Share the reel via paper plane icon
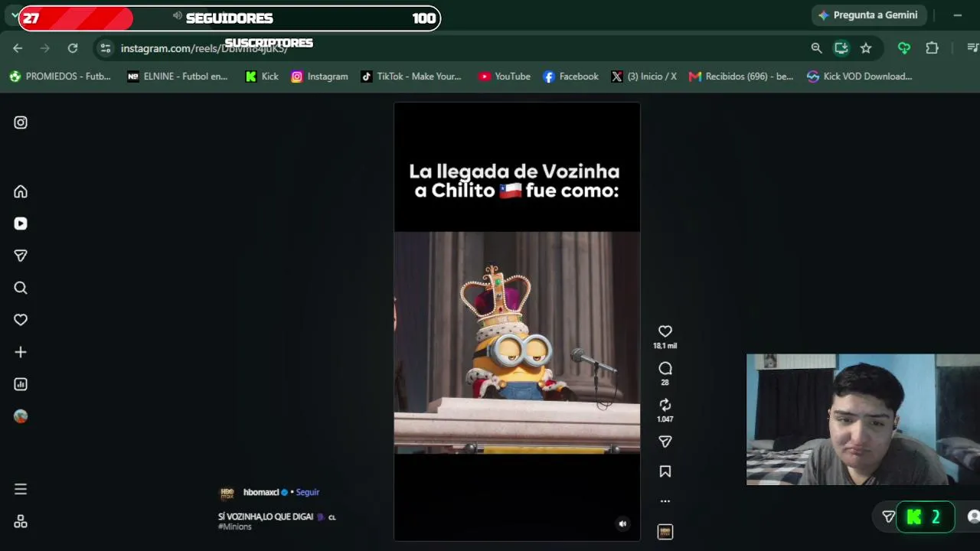Image resolution: width=980 pixels, height=551 pixels. point(665,442)
